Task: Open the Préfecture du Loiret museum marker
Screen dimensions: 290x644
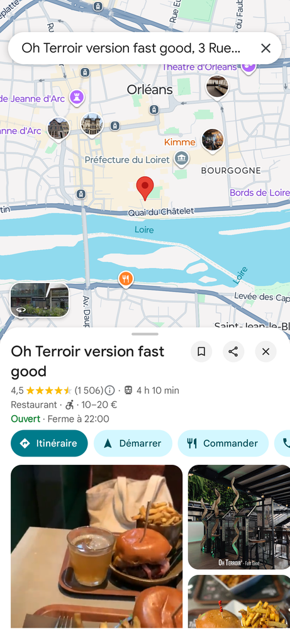Action: click(181, 158)
